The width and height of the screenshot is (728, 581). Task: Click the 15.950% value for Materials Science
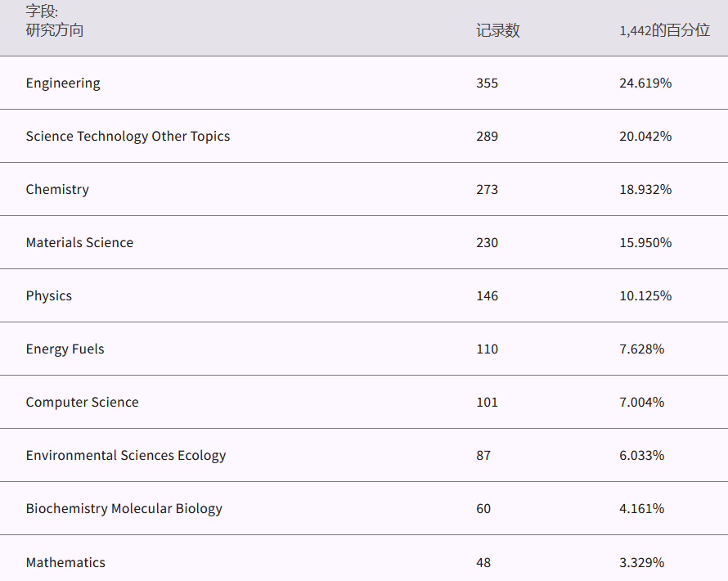[645, 243]
